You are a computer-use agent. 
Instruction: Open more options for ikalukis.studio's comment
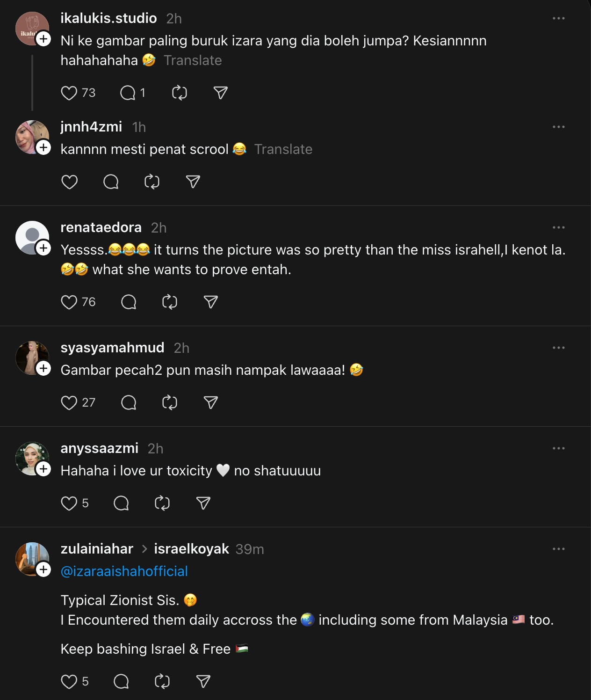coord(558,18)
